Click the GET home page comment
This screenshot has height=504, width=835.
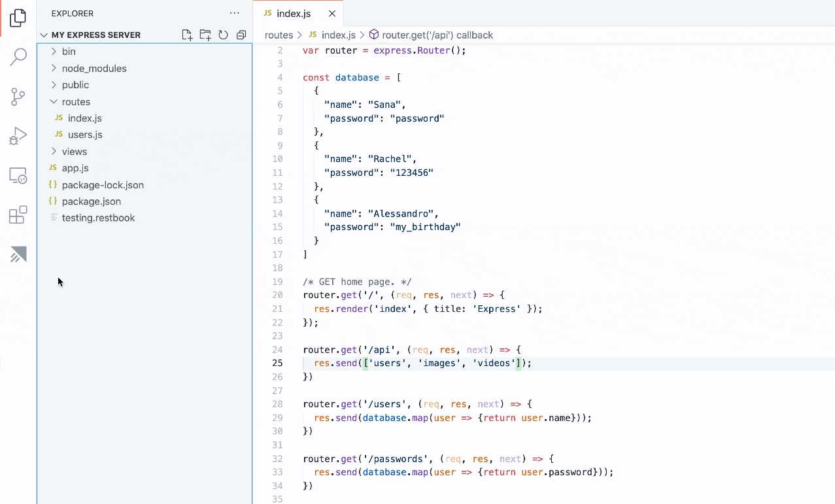357,282
